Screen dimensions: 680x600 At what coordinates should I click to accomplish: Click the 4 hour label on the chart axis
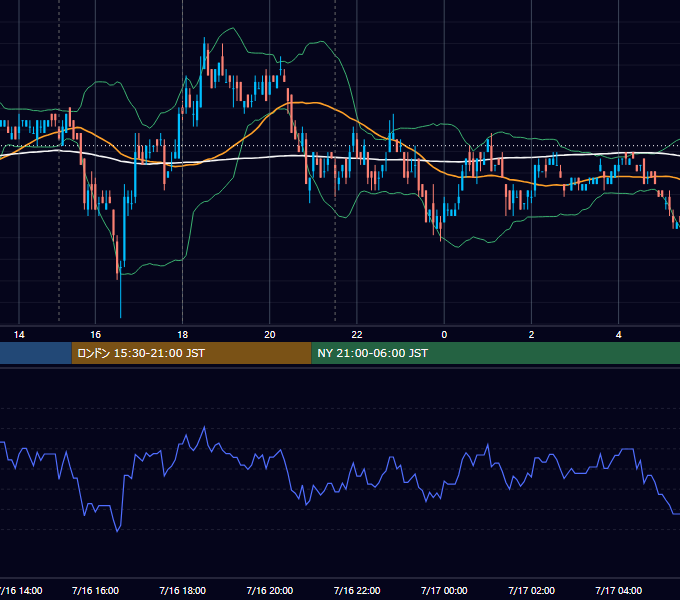618,335
